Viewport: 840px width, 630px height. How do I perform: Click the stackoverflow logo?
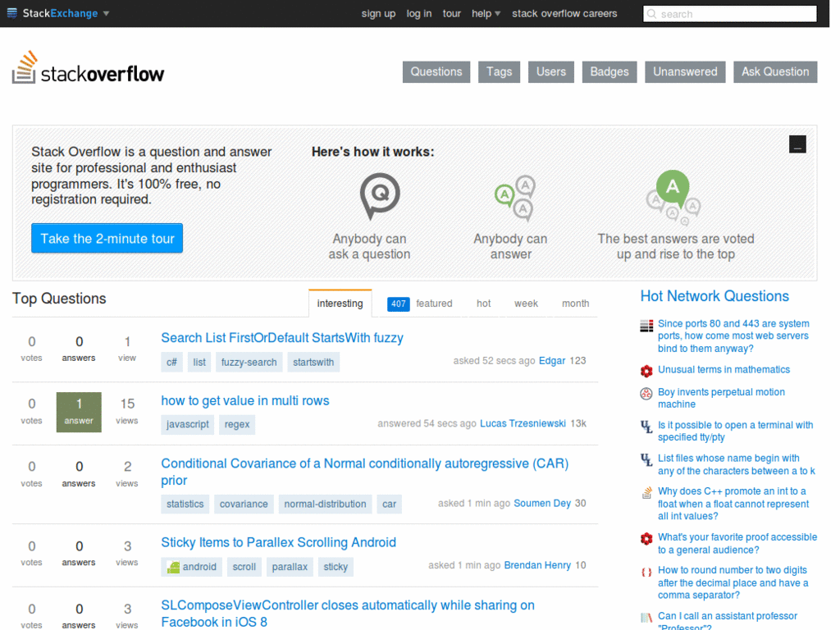point(88,70)
